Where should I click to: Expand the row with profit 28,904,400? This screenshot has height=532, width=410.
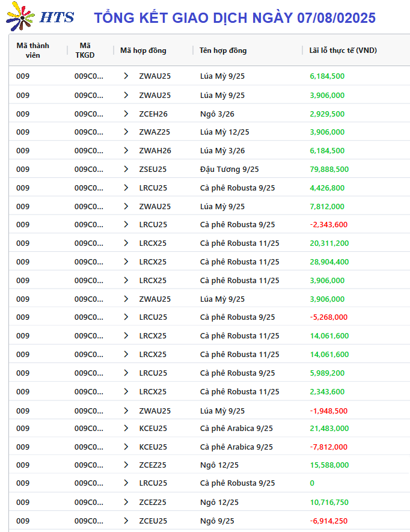126,262
